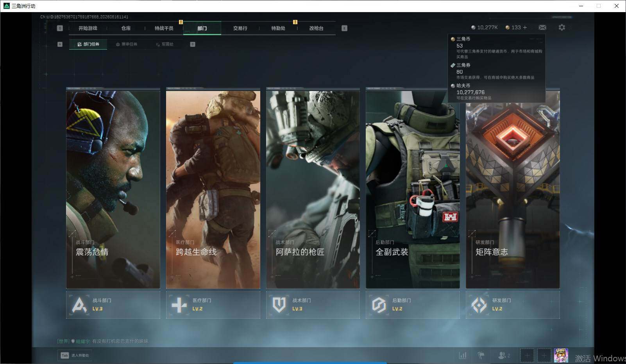Screen dimensions: 626x364
Task: Click the A key hint beside sub-tabs
Action: tap(60, 44)
